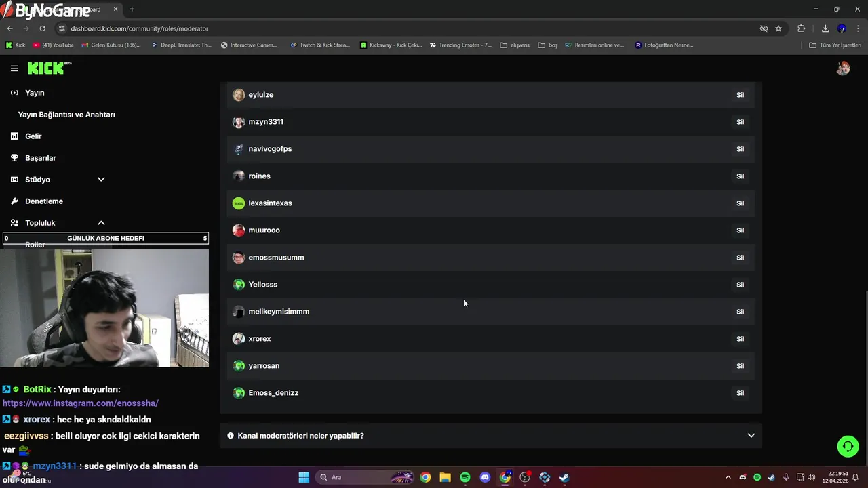Expand the Stüdyo sidebar section
Screen dimensions: 868x488
click(101, 180)
